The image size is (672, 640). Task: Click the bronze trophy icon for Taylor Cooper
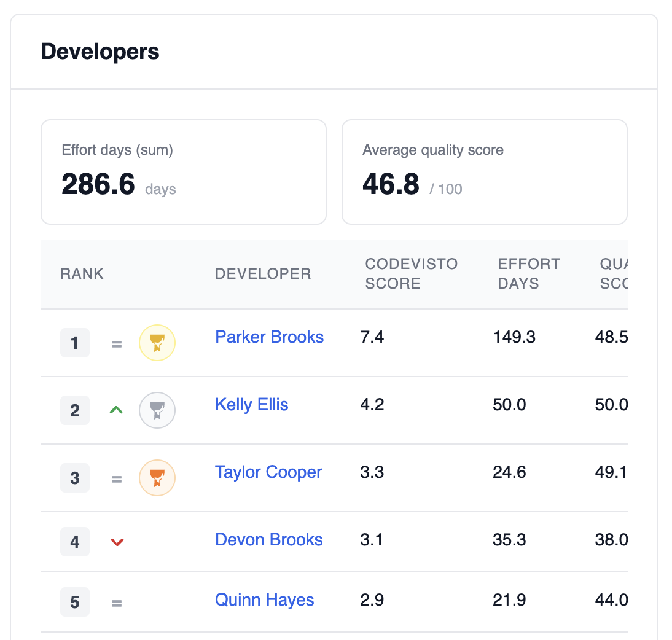[x=157, y=478]
